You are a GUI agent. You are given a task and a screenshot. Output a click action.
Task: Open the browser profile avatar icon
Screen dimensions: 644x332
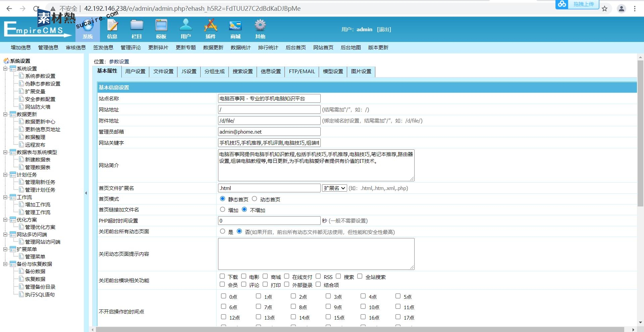[622, 9]
